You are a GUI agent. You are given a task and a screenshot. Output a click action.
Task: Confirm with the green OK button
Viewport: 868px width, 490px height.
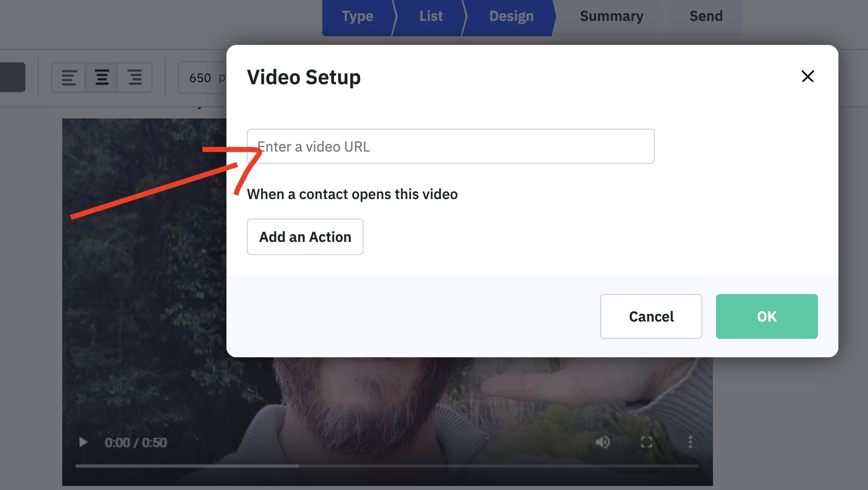pyautogui.click(x=767, y=316)
